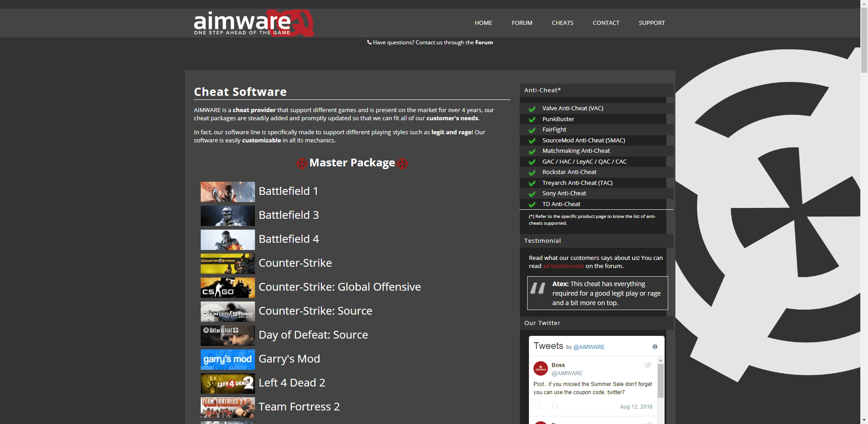Open the Forum link in the header banner
The height and width of the screenshot is (424, 868).
(x=484, y=42)
